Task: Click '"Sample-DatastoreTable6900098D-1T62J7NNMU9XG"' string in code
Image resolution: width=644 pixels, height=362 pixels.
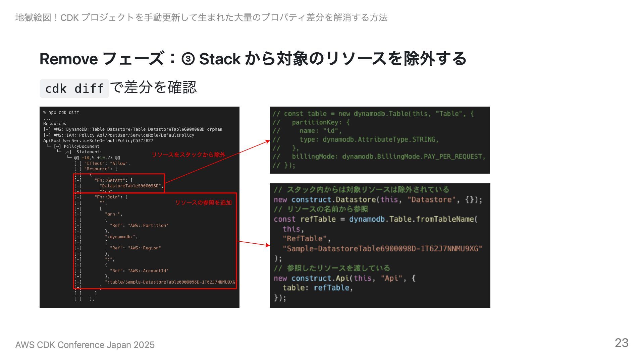Action: (x=382, y=249)
